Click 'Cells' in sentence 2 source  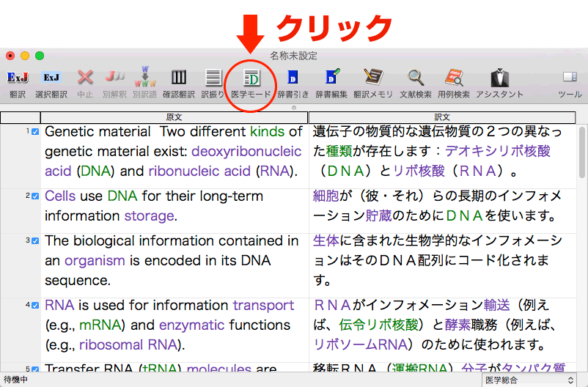click(x=61, y=196)
